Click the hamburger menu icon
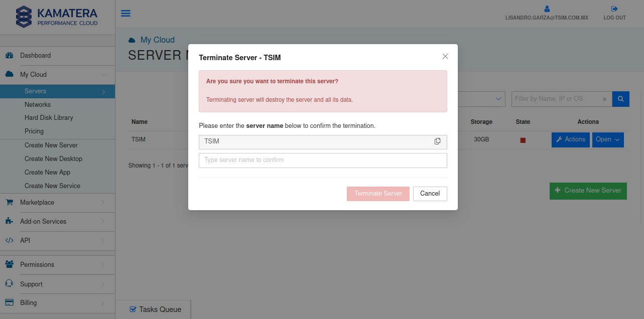 pos(126,14)
